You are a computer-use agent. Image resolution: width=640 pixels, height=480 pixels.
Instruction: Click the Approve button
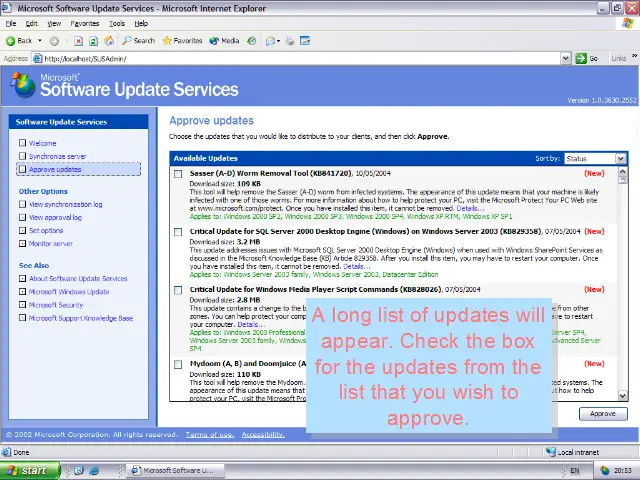603,413
